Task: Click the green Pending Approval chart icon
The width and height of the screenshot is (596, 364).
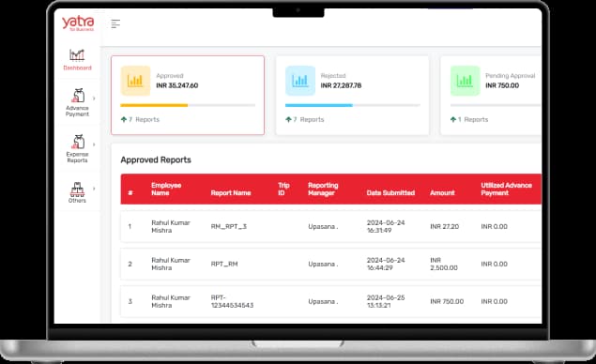Action: point(465,81)
